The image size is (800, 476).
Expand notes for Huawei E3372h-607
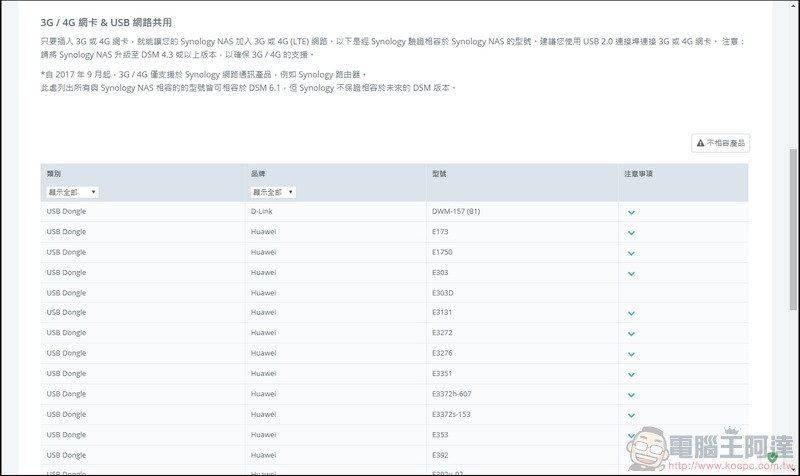(631, 395)
